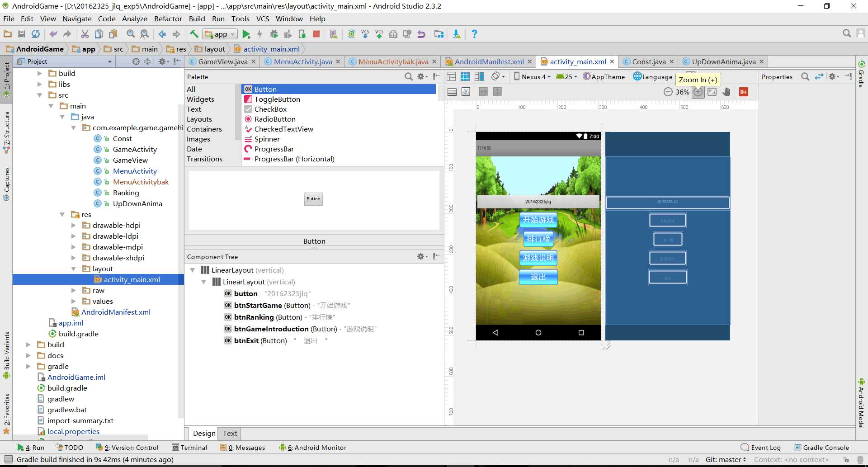This screenshot has height=467, width=868.
Task: Open the API 25 version dropdown
Action: 566,77
